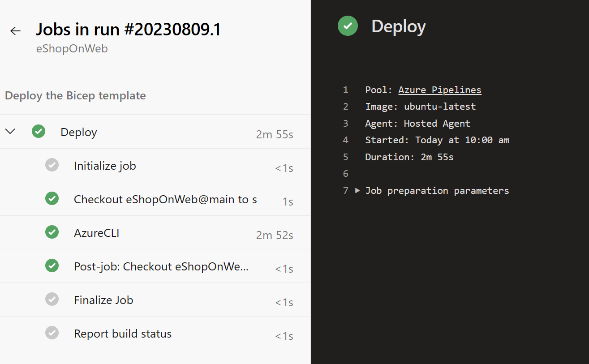Click the Jobs in run #20230809.1 heading
The image size is (589, 364).
pyautogui.click(x=129, y=30)
